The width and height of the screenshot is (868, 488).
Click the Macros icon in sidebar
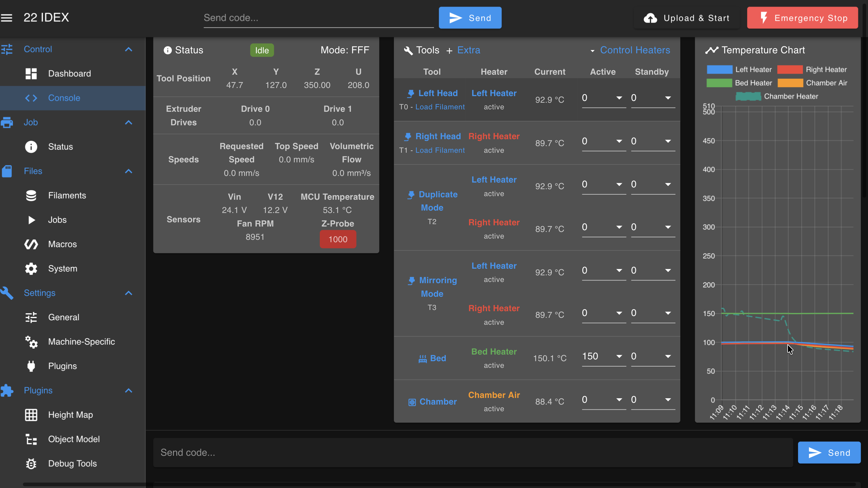click(31, 244)
